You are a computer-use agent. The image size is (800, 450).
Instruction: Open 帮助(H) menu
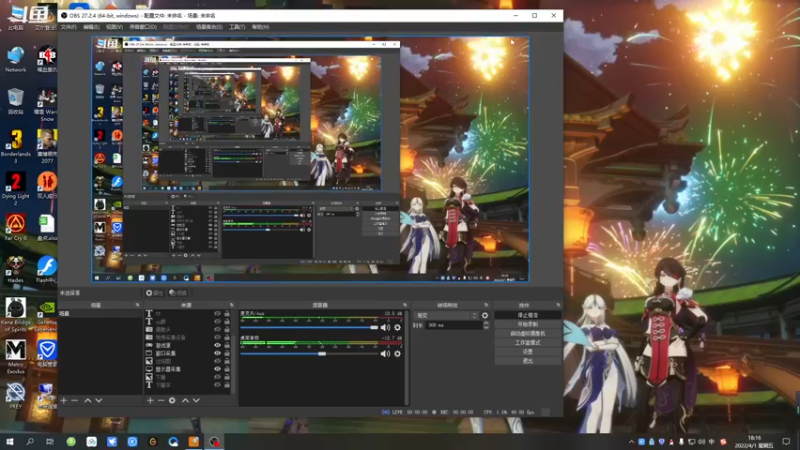pyautogui.click(x=260, y=27)
